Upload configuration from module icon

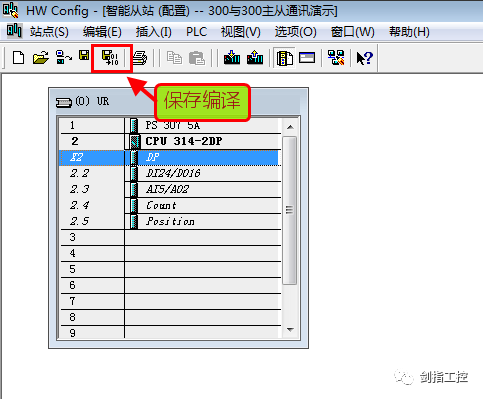(x=255, y=57)
